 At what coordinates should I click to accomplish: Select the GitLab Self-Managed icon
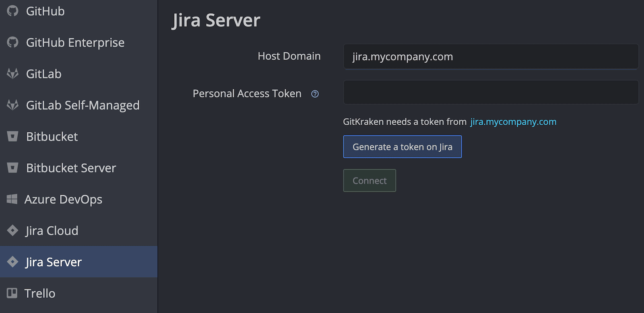pyautogui.click(x=12, y=105)
